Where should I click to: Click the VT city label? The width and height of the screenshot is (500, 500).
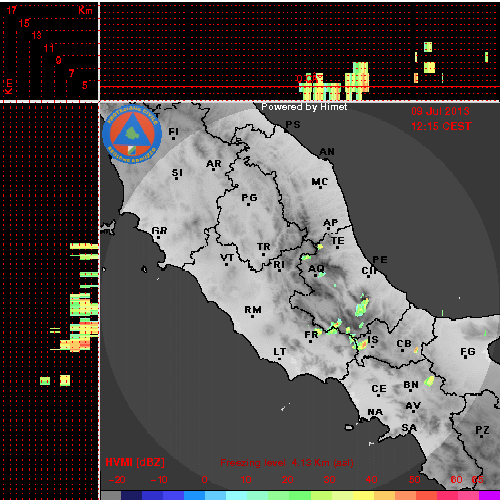(x=227, y=258)
